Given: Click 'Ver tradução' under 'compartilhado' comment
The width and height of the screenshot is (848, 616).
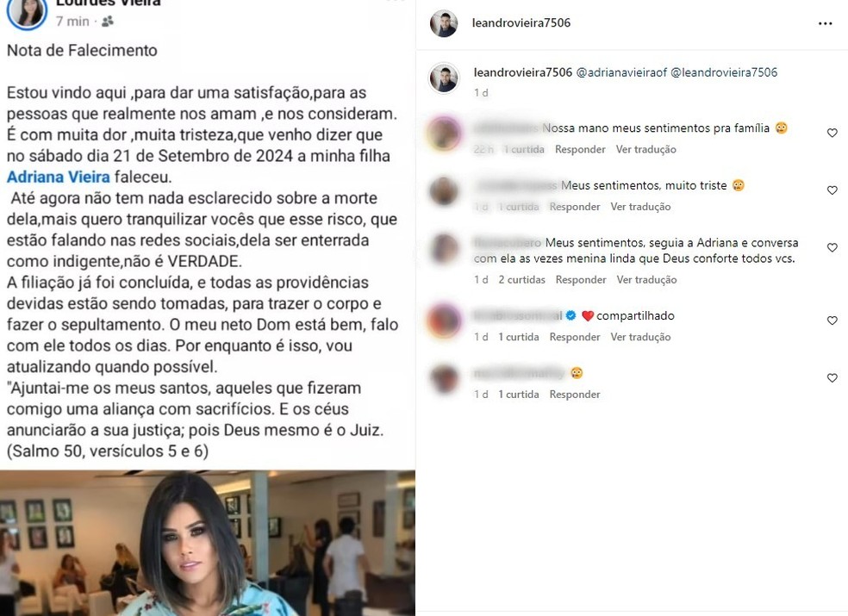Looking at the screenshot, I should tap(640, 337).
